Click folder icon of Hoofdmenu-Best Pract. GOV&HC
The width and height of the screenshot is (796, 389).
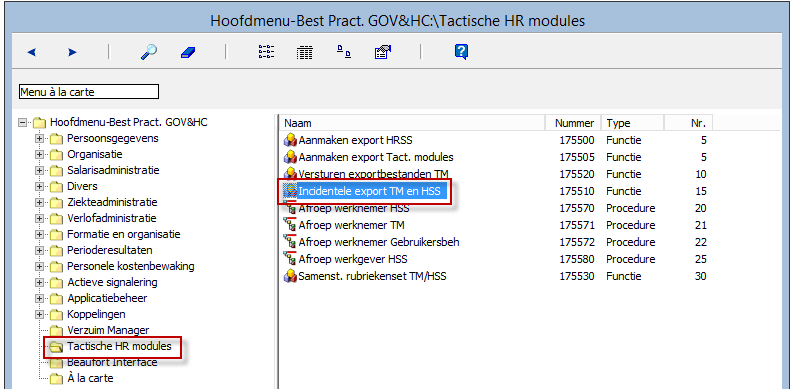(x=39, y=123)
